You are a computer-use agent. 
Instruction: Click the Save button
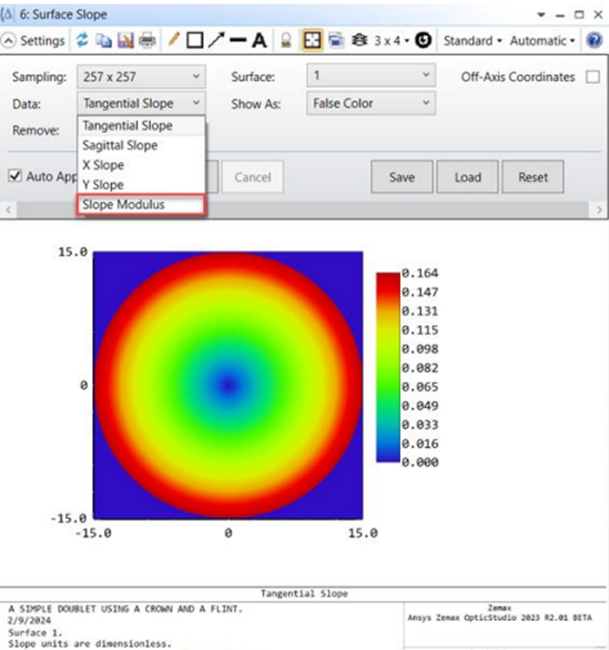pos(402,177)
